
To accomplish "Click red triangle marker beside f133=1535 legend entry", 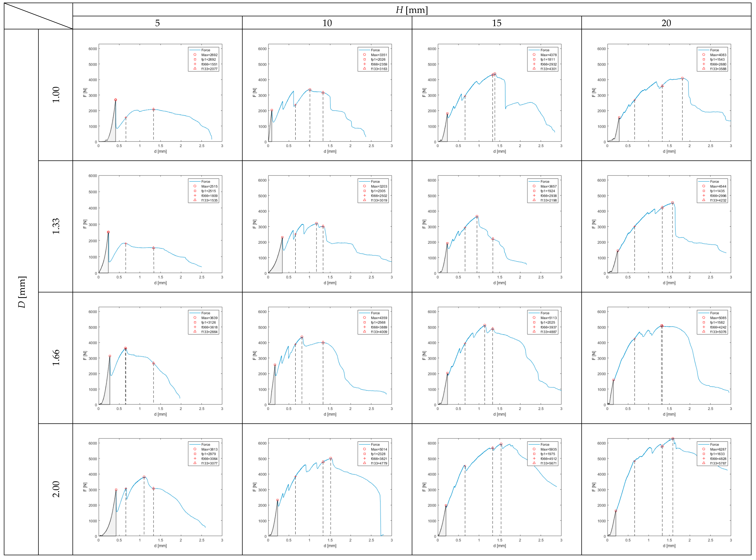I will click(x=195, y=200).
